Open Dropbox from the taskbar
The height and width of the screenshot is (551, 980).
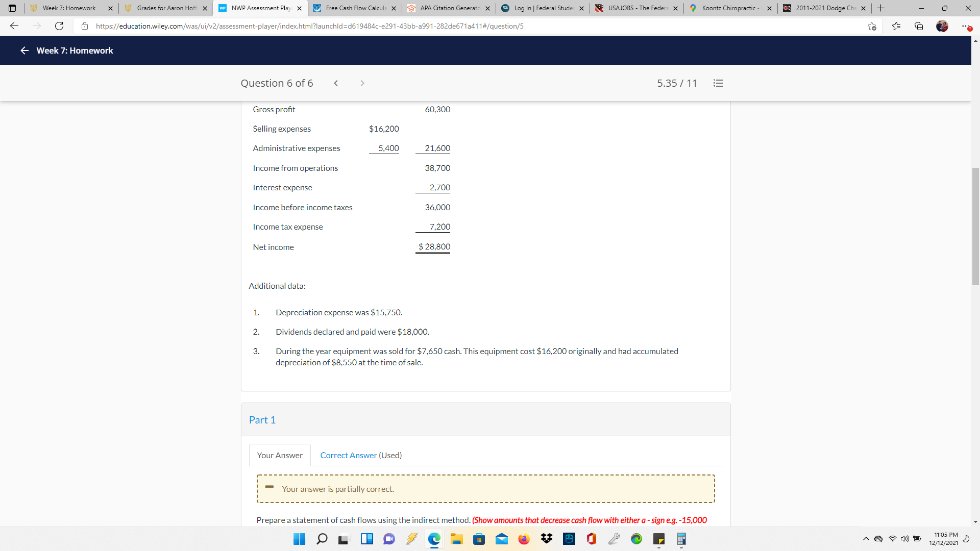pos(547,539)
